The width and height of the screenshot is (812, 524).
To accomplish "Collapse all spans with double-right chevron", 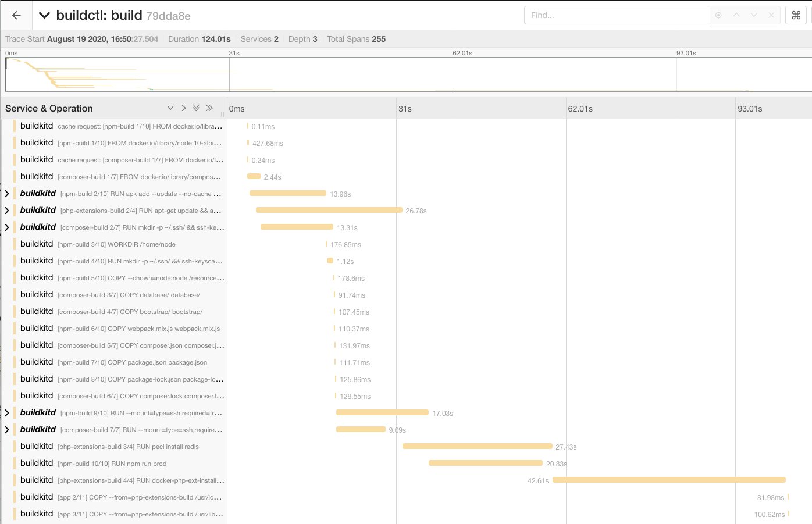I will point(209,108).
